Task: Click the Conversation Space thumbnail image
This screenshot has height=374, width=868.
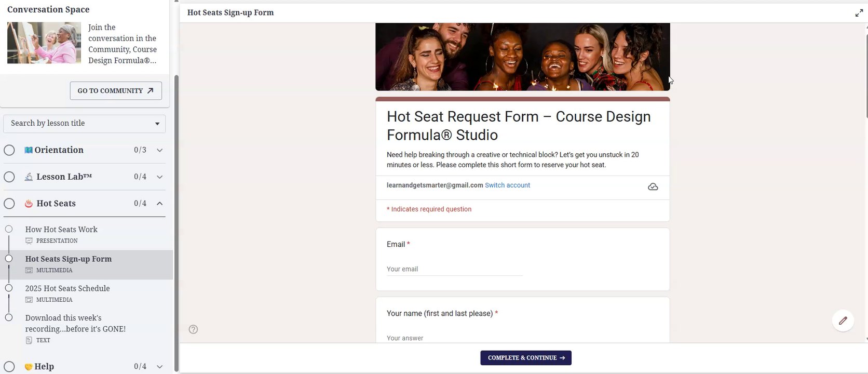Action: click(44, 43)
